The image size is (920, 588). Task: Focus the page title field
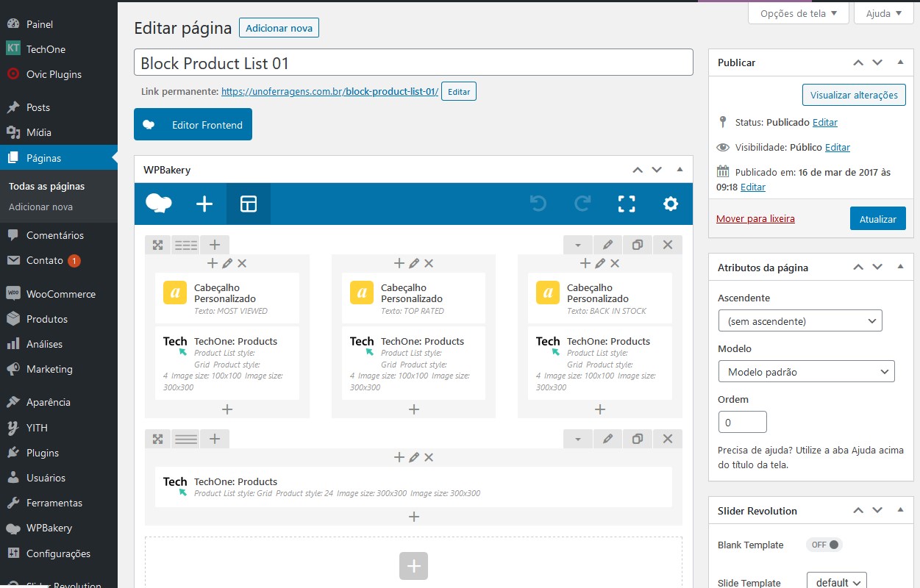tap(413, 62)
